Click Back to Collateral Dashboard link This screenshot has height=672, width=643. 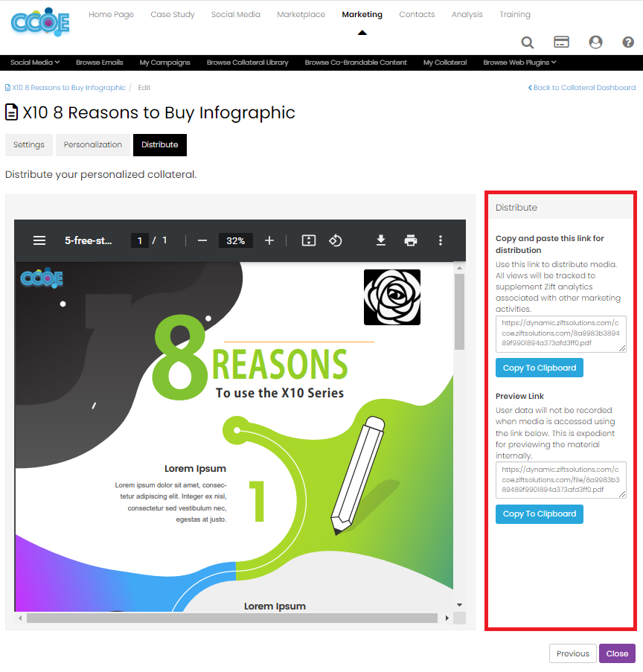[582, 87]
